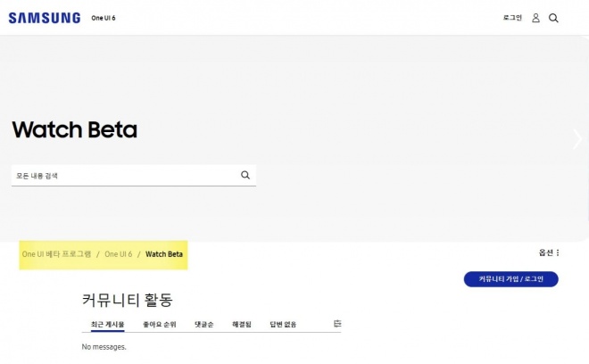
Task: Switch to the 좋아요 순위 tab
Action: [160, 324]
